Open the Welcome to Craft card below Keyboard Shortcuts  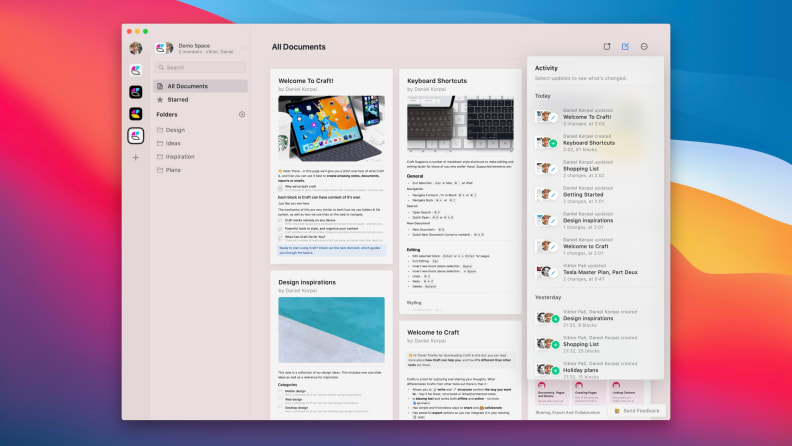[433, 332]
